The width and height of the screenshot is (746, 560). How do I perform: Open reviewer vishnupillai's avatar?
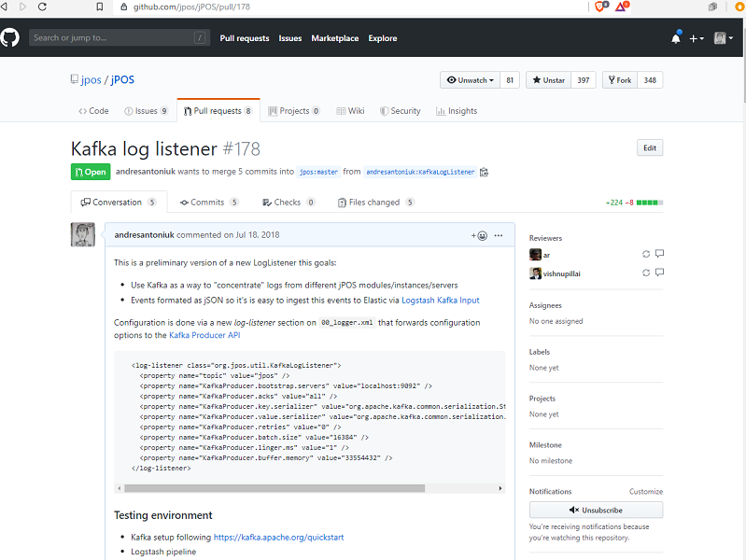tap(535, 273)
